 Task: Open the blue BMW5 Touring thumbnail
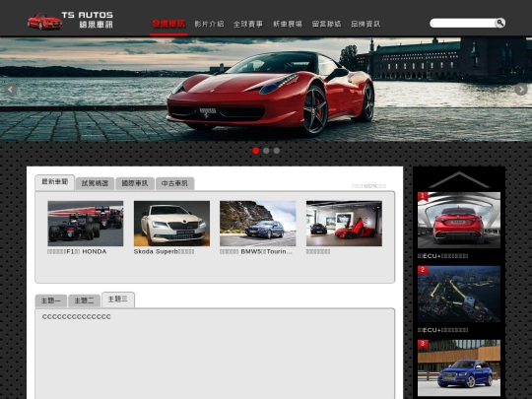coord(258,224)
